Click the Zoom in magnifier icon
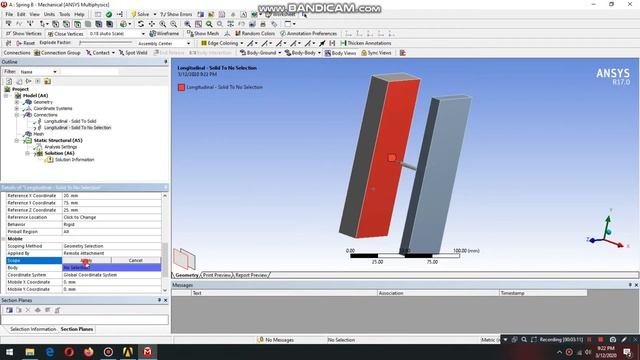640x360 pixels. click(162, 24)
